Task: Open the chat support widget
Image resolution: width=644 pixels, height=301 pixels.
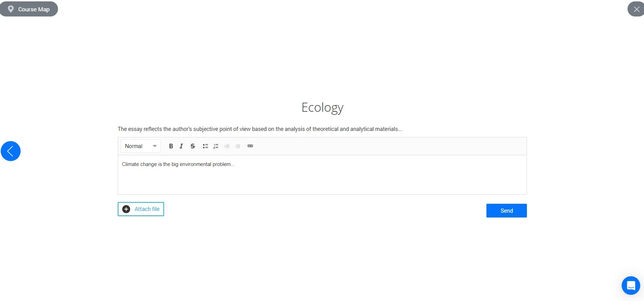Action: point(631,286)
